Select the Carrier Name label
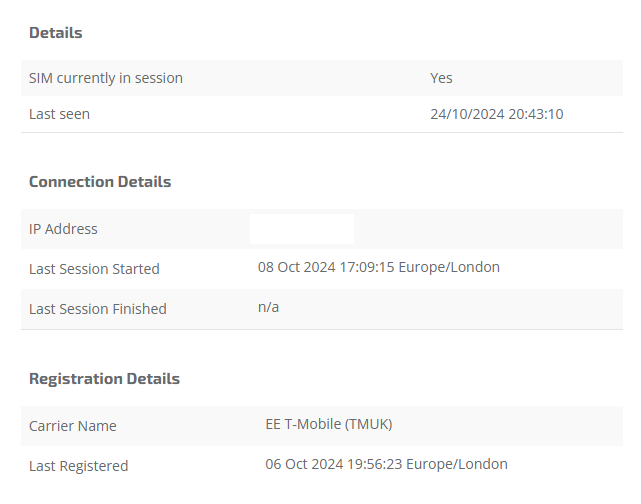Image resolution: width=641 pixels, height=504 pixels. 73,426
